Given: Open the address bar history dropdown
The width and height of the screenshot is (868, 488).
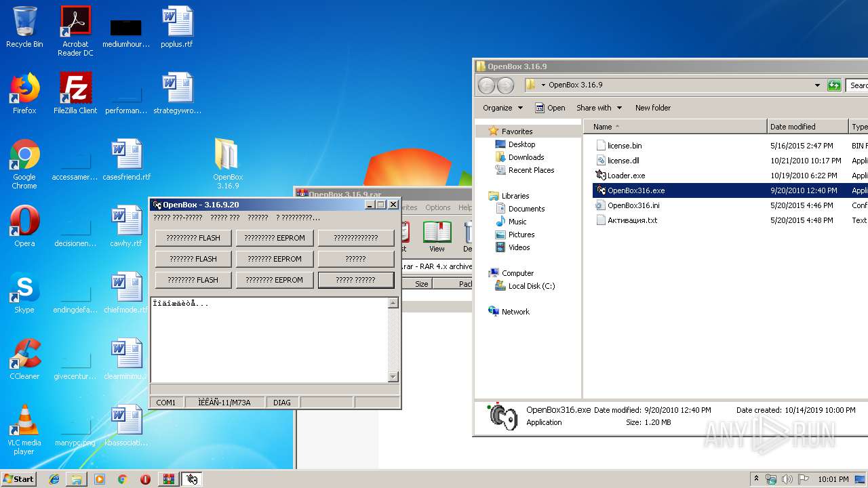Looking at the screenshot, I should point(817,85).
